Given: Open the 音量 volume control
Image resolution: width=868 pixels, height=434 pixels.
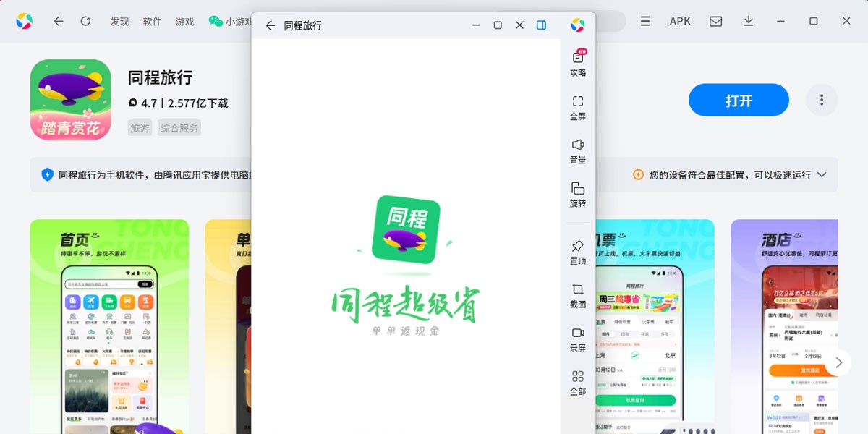Looking at the screenshot, I should tap(578, 150).
